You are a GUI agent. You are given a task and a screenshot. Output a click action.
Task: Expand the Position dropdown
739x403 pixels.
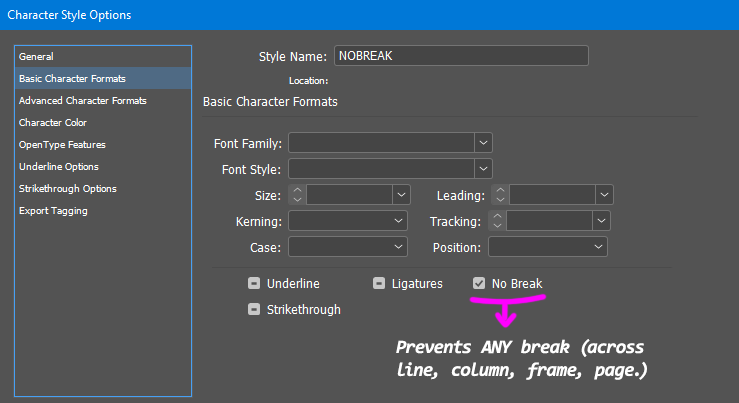tap(599, 246)
